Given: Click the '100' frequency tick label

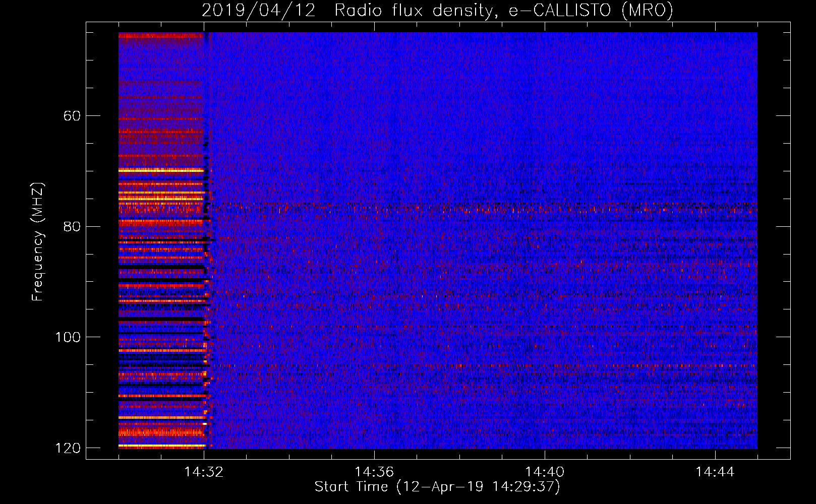Looking at the screenshot, I should click(x=68, y=337).
